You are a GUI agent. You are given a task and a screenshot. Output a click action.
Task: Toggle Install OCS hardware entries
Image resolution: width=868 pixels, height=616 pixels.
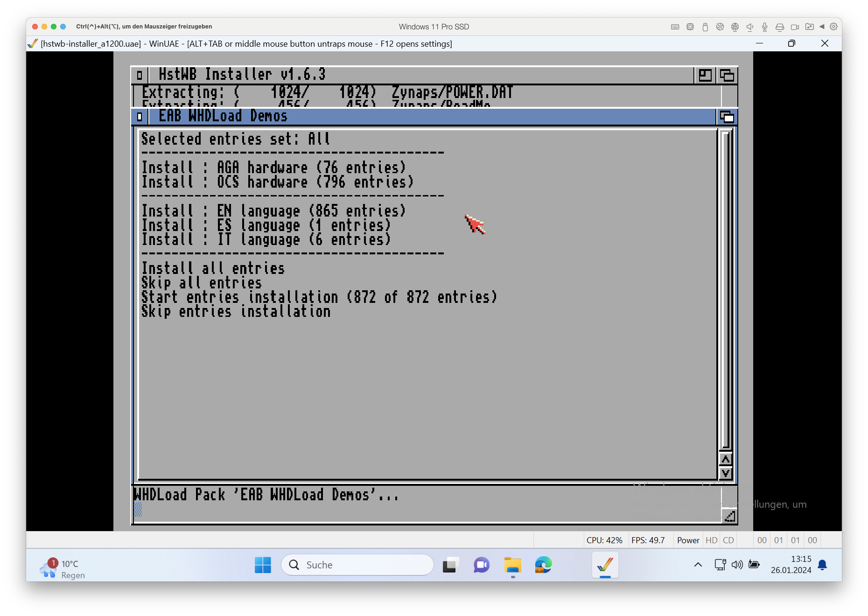pyautogui.click(x=277, y=182)
